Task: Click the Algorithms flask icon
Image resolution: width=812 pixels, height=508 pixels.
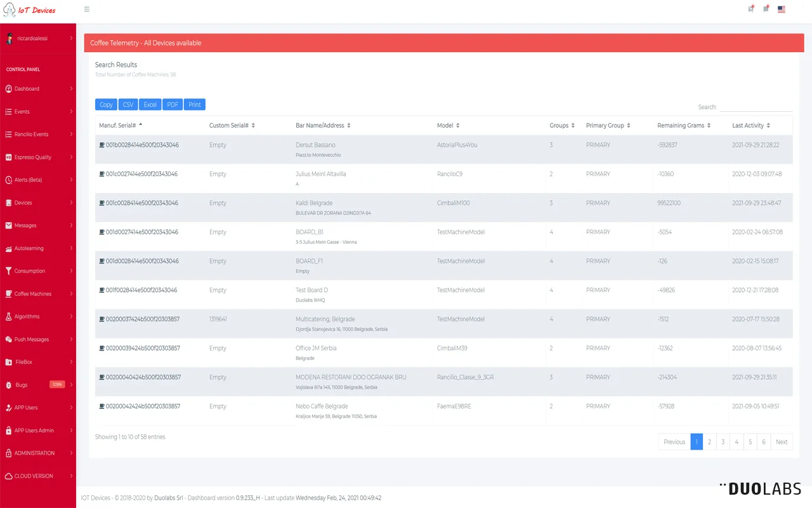Action: tap(9, 317)
